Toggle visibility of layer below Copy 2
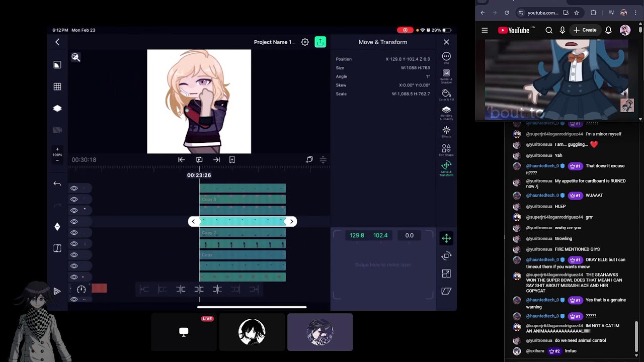This screenshot has height=362, width=644. (x=74, y=244)
